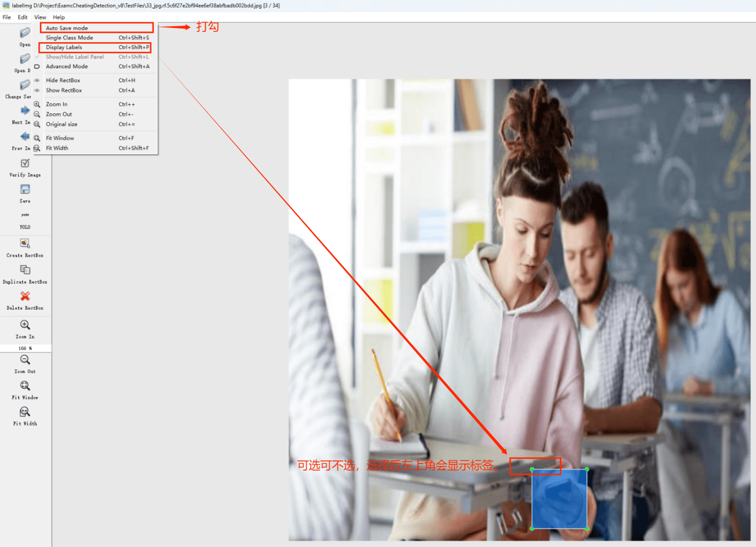
Task: Click the labelImg app icon in title bar
Action: click(6, 5)
